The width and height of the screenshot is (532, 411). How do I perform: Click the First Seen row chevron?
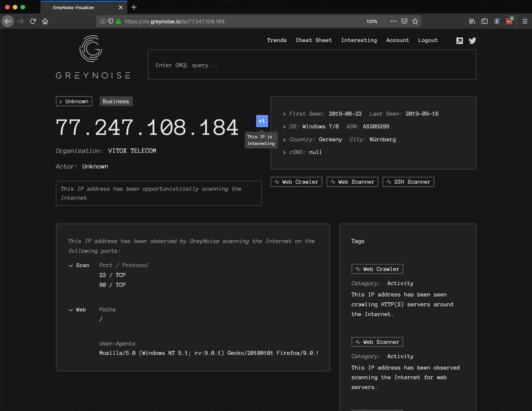point(284,114)
